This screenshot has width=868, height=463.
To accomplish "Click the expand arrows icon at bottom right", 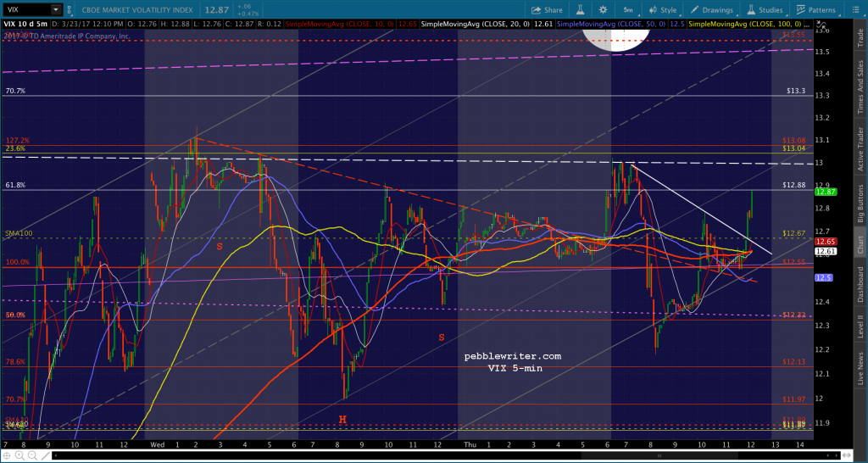I will pos(847,455).
